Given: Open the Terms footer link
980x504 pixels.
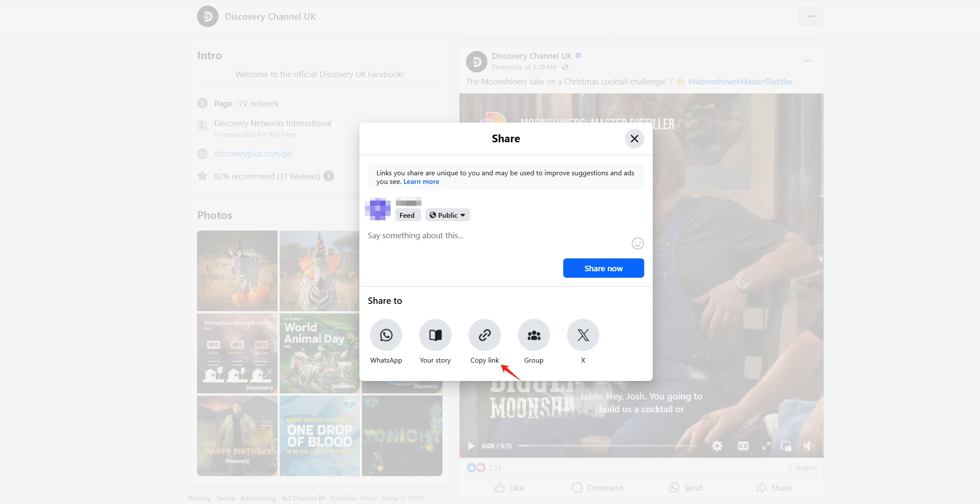Looking at the screenshot, I should [x=225, y=498].
